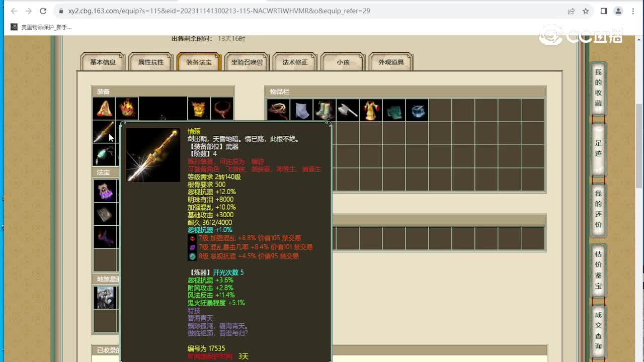Click the red gem icon for 加强混乱
Viewport: 644px width, 362px height.
coord(192,238)
